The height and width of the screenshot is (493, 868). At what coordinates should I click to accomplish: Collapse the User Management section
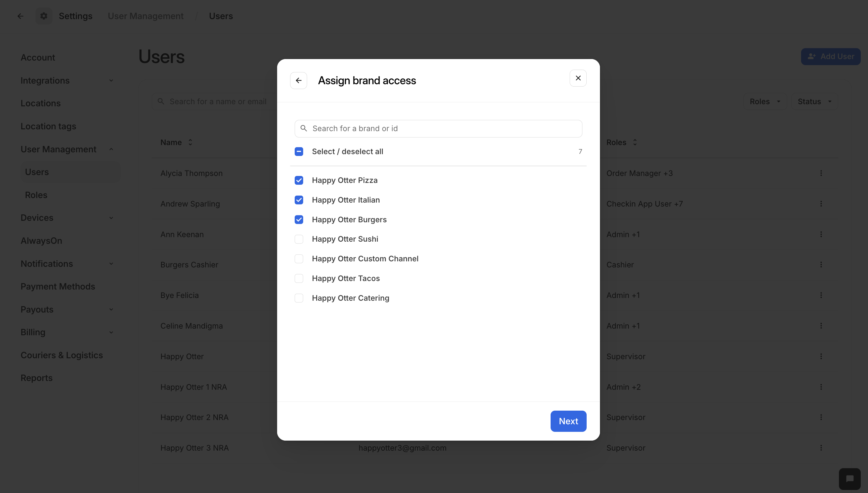tap(111, 149)
